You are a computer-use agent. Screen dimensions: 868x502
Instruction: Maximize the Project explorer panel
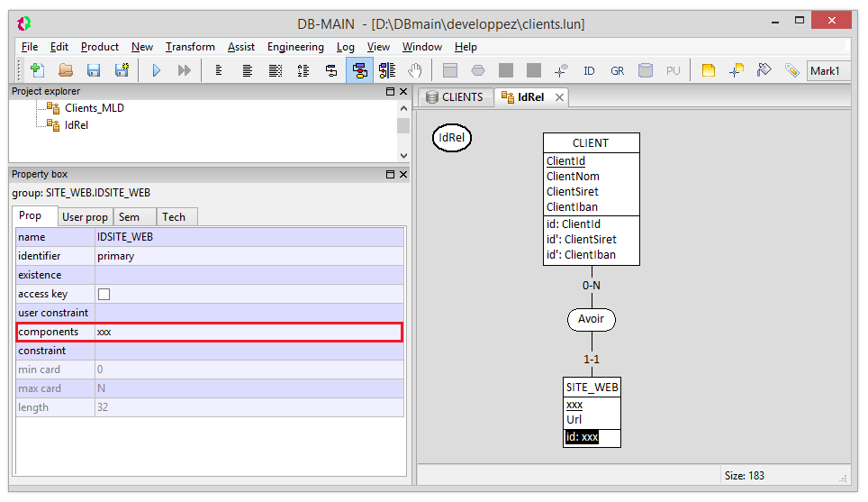390,91
